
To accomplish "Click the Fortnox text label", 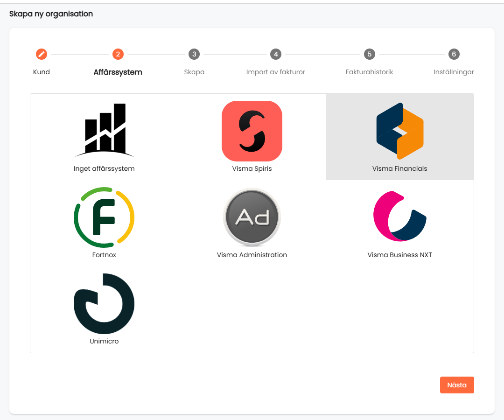I will tap(104, 255).
